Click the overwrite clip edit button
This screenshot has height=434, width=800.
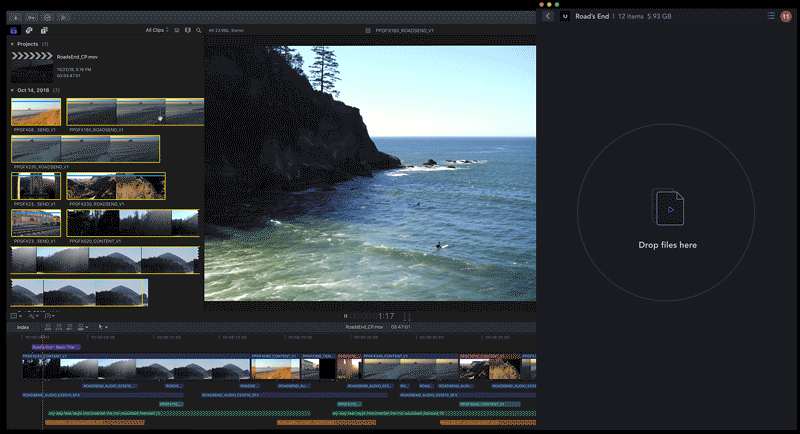[x=80, y=326]
